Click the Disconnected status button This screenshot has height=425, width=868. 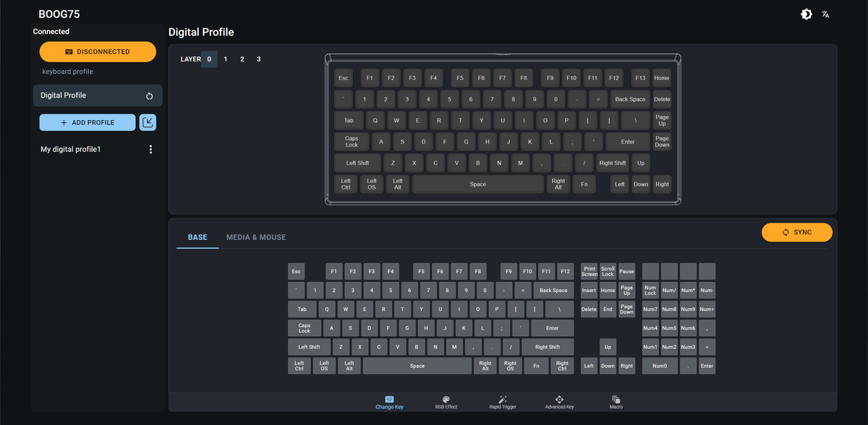[x=98, y=52]
